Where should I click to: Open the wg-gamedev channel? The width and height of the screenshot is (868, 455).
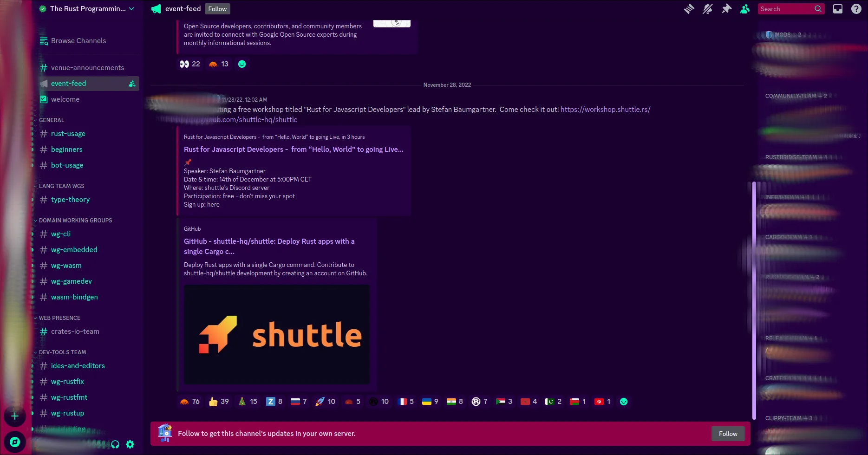pos(87,281)
